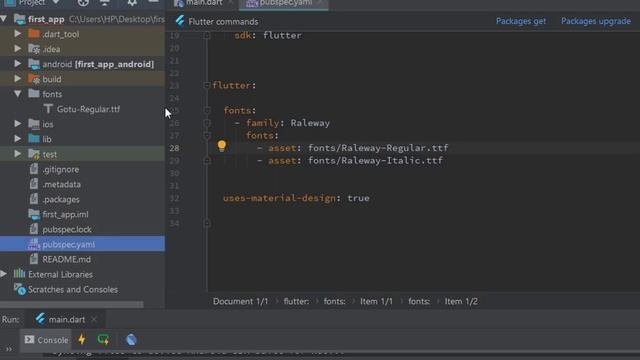Collapse the fonts folder
The height and width of the screenshot is (360, 640).
18,94
